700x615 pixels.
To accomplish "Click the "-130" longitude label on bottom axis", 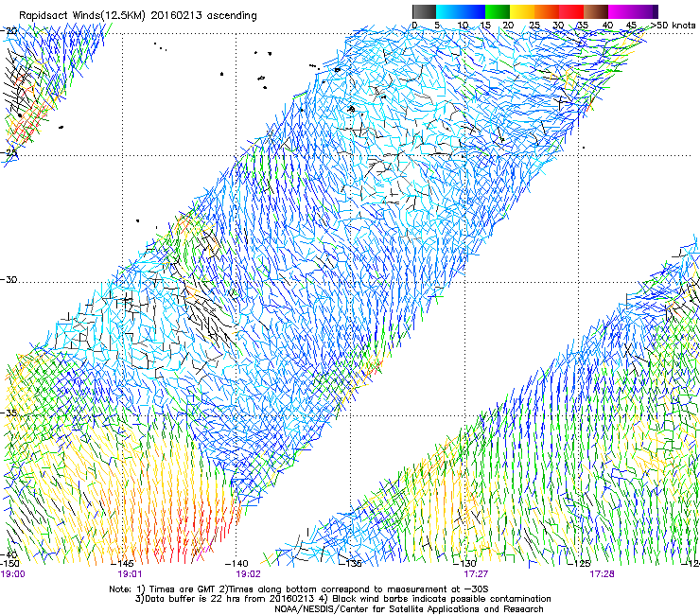I will pyautogui.click(x=464, y=564).
